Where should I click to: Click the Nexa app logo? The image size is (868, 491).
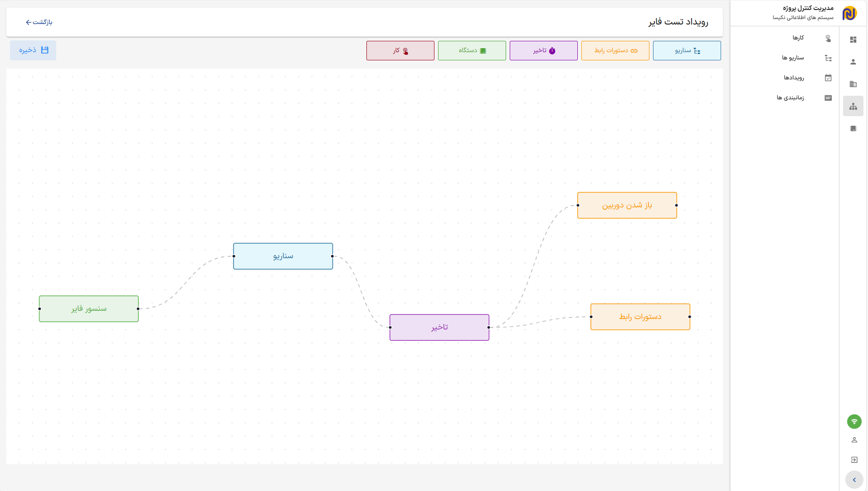(849, 13)
